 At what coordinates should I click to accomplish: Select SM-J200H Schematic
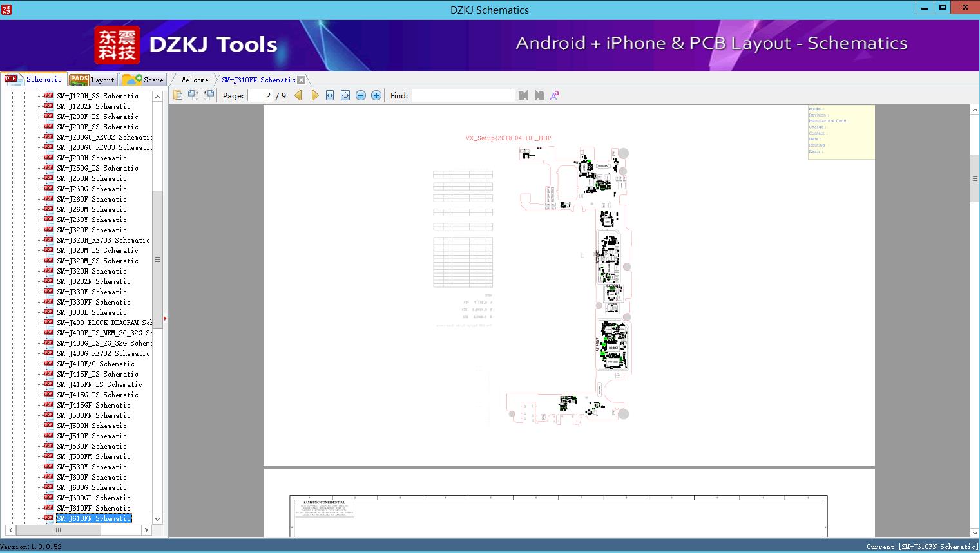click(91, 158)
